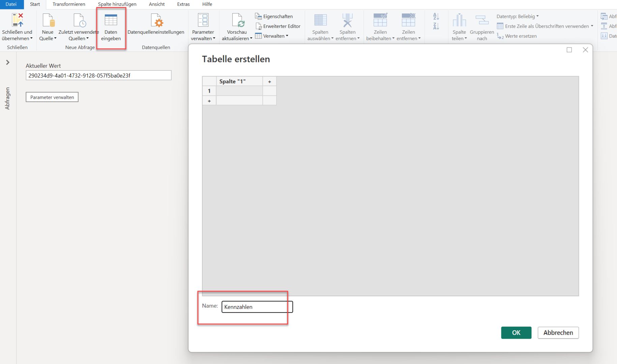
Task: Click the Zeilen entfernen icon
Action: pyautogui.click(x=408, y=20)
